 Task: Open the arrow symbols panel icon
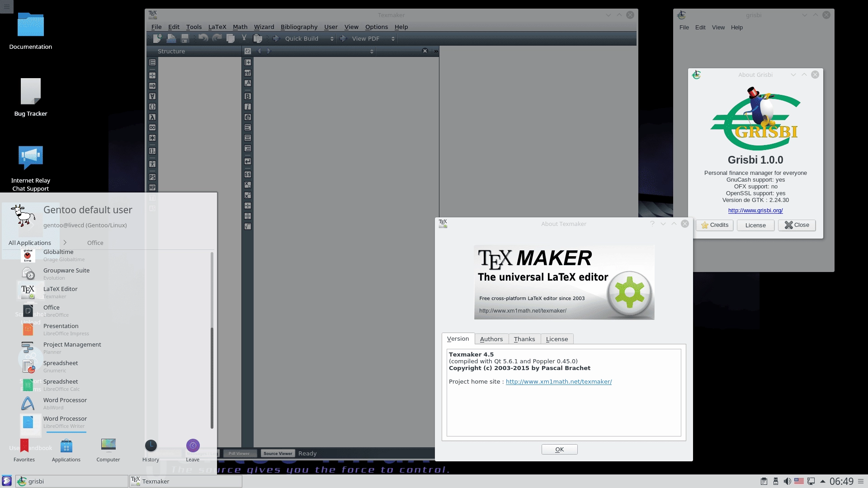pyautogui.click(x=152, y=86)
